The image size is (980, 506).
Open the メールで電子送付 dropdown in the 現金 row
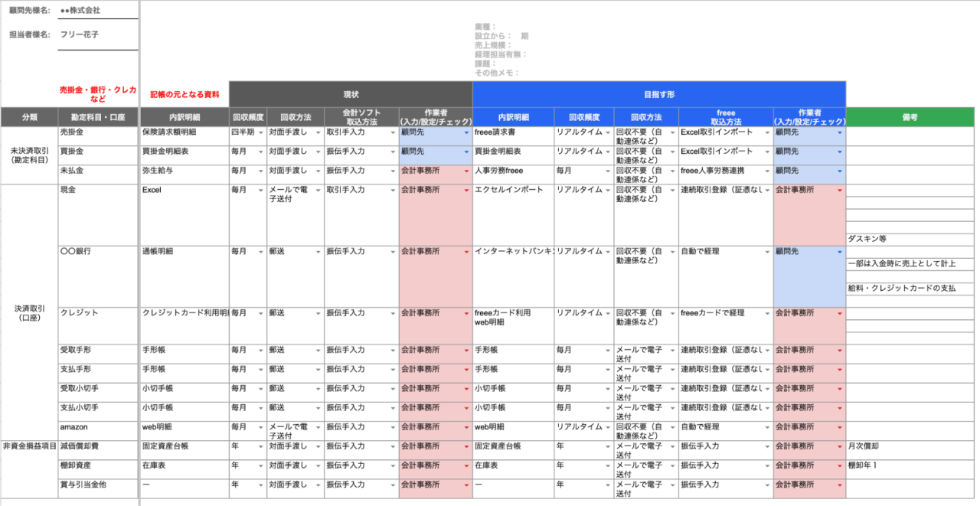tap(318, 190)
